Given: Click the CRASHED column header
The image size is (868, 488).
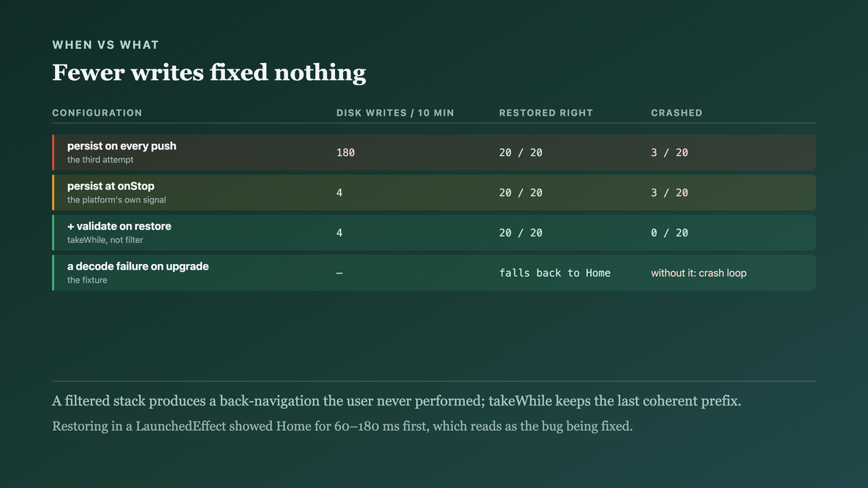Looking at the screenshot, I should coord(676,113).
